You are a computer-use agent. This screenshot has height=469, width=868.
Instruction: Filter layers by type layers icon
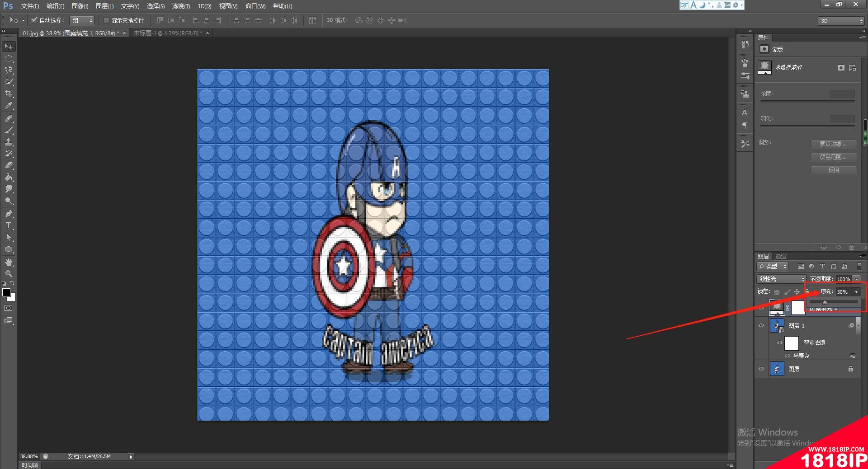(822, 267)
